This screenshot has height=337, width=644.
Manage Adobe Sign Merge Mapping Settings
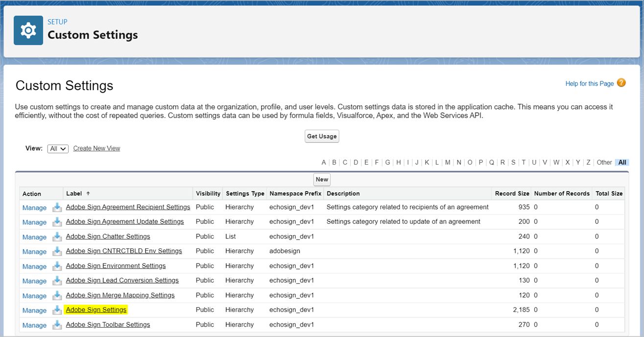(x=34, y=296)
